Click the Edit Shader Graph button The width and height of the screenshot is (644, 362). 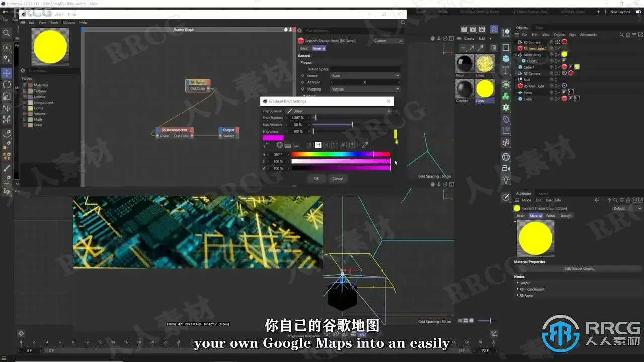click(x=580, y=268)
